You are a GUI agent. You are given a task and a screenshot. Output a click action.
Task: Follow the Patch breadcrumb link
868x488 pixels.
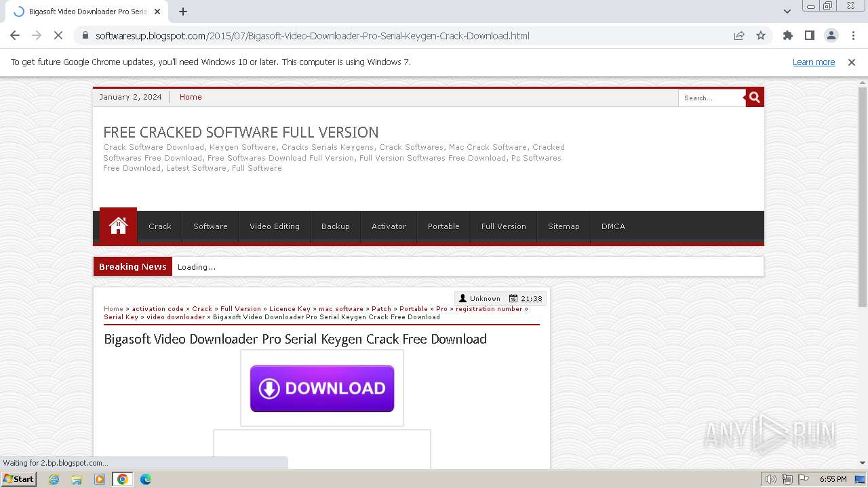(381, 309)
